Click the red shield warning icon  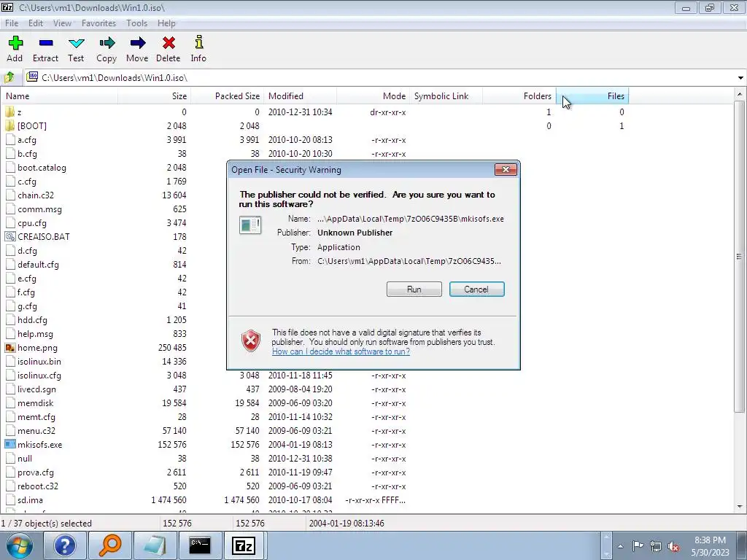tap(251, 341)
